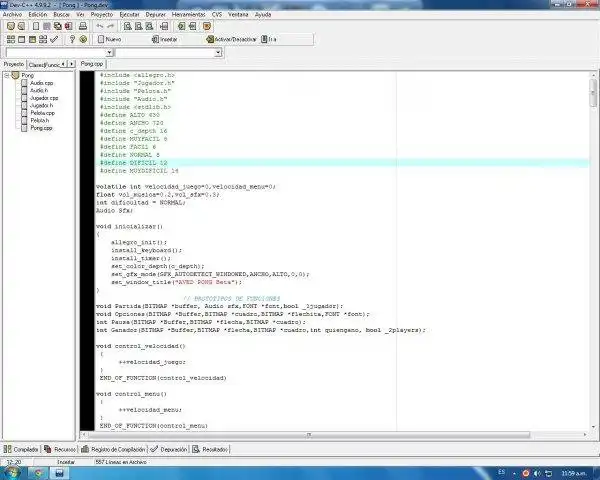The width and height of the screenshot is (600, 480).
Task: Click the Replace icon next to Find
Action: (x=139, y=26)
